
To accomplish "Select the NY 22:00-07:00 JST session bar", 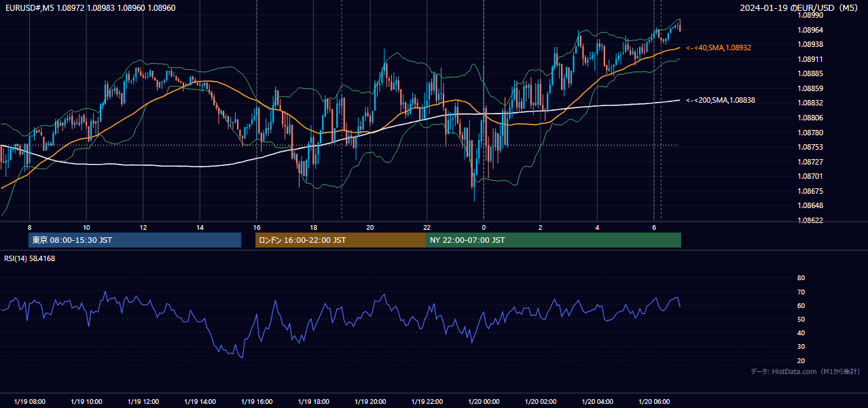I will tap(554, 240).
